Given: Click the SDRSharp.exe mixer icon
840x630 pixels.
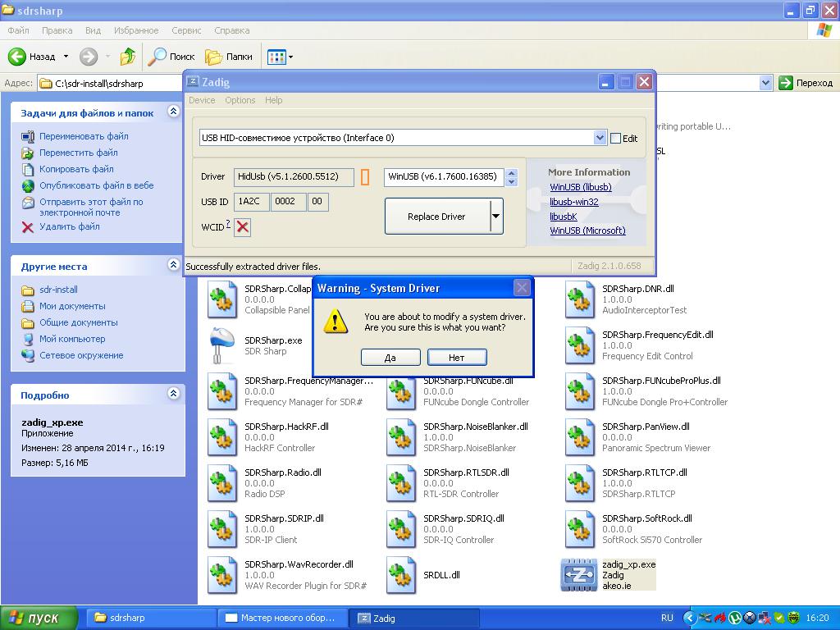Looking at the screenshot, I should click(x=222, y=345).
